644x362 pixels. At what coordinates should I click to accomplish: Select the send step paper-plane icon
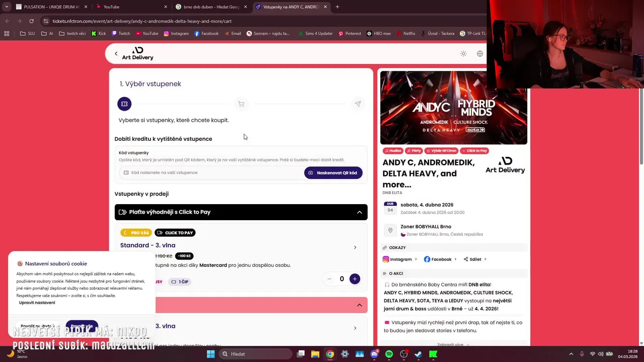[358, 104]
